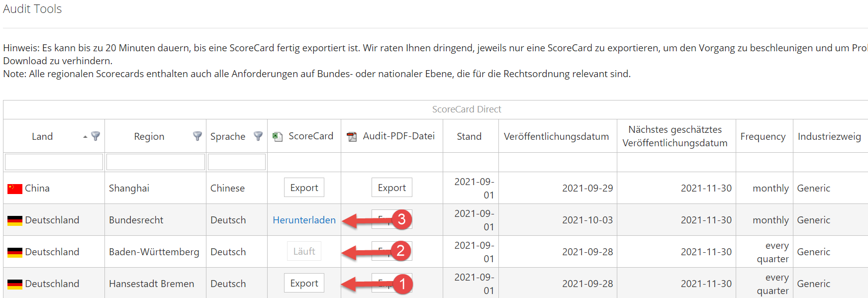This screenshot has width=868, height=298.
Task: Export ScoreCard for Hansestadt Bremen
Action: pyautogui.click(x=304, y=283)
